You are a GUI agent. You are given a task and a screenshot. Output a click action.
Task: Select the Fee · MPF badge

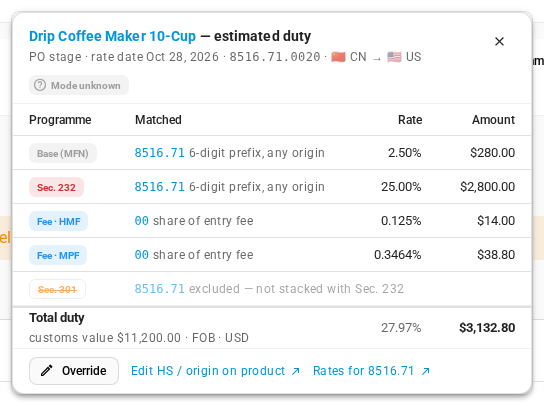58,255
